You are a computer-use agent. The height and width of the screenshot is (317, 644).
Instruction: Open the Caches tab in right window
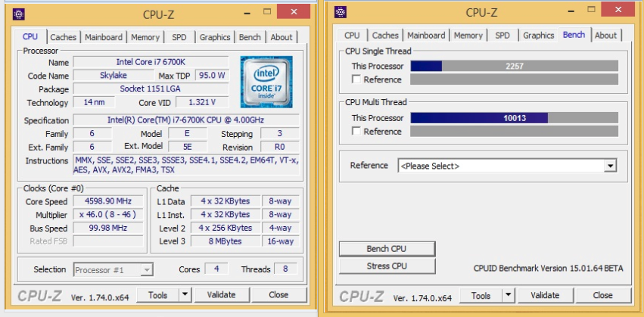click(x=385, y=36)
